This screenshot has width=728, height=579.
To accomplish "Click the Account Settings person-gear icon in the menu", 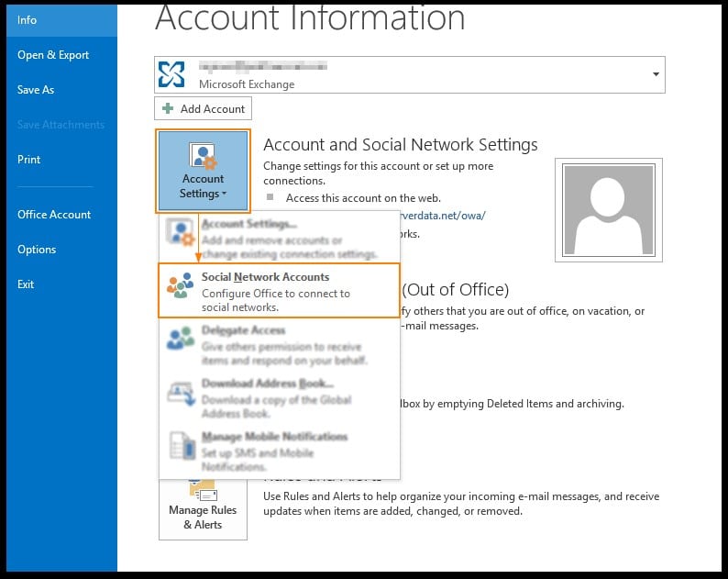I will pyautogui.click(x=180, y=232).
